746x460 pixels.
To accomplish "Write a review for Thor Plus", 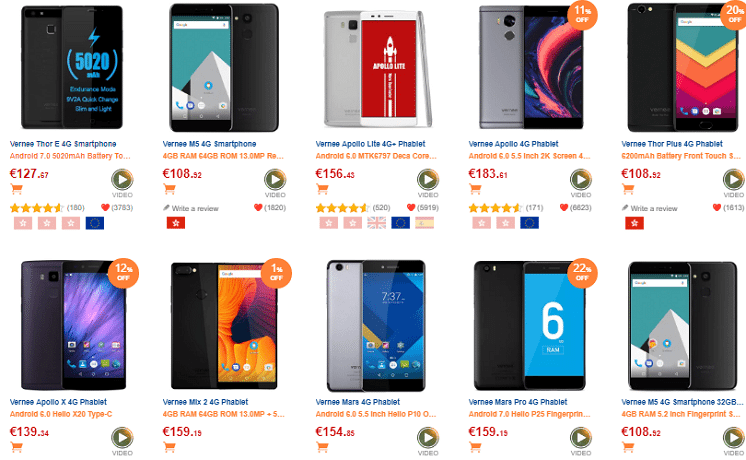I will pos(649,208).
